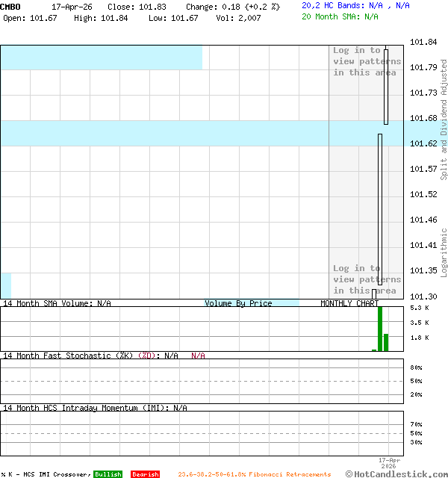This screenshot has height=478, width=448.
Task: Click the CMBO ticker symbol
Action: 11,6
